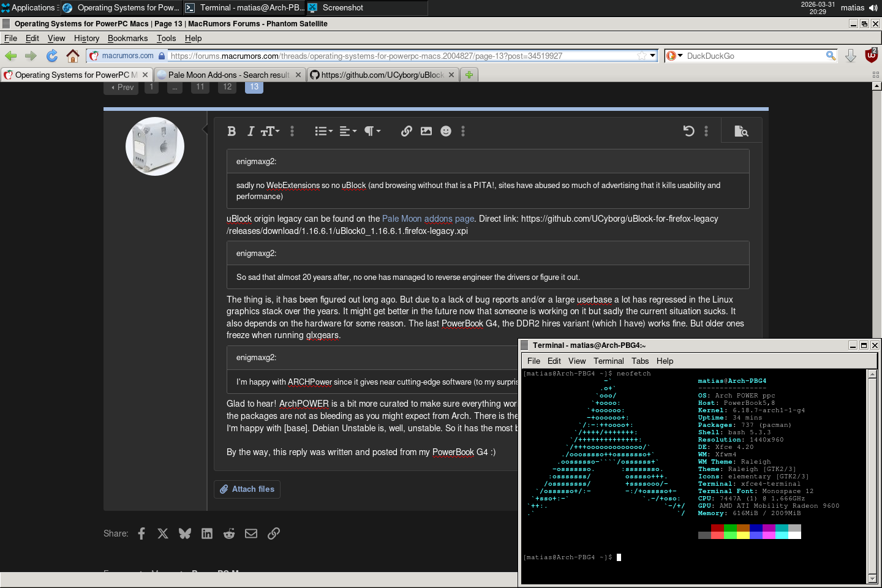
Task: Click the Pale Moon addons page link
Action: point(428,219)
